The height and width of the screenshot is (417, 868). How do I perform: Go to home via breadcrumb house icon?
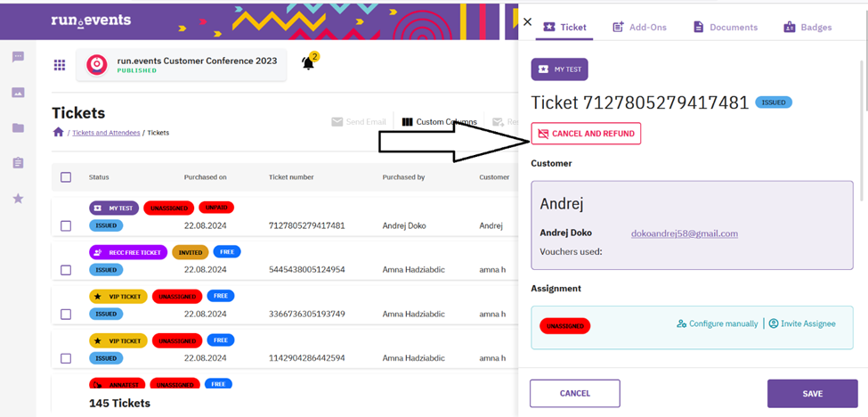coord(58,132)
